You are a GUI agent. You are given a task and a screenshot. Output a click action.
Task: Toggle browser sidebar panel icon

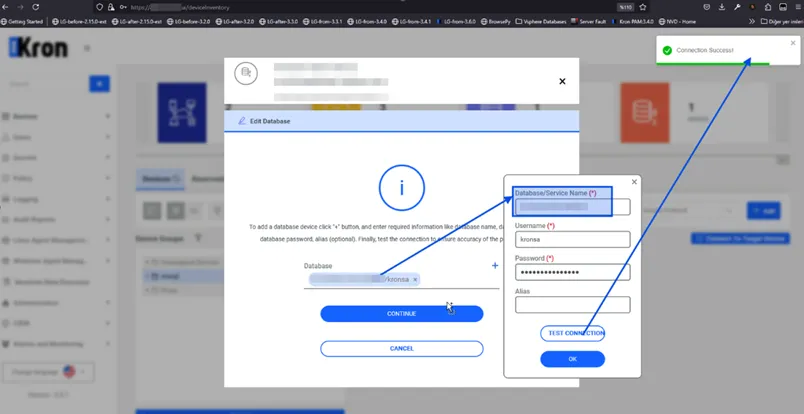pos(783,7)
